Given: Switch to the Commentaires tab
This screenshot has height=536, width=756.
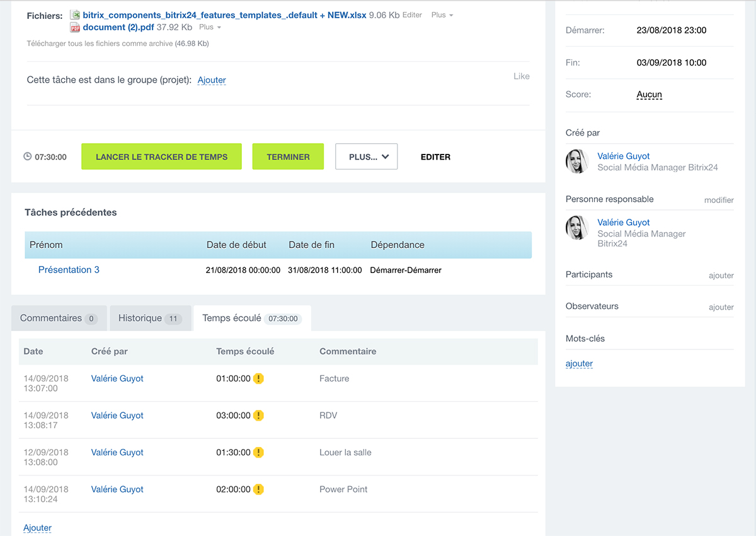Looking at the screenshot, I should tap(58, 318).
